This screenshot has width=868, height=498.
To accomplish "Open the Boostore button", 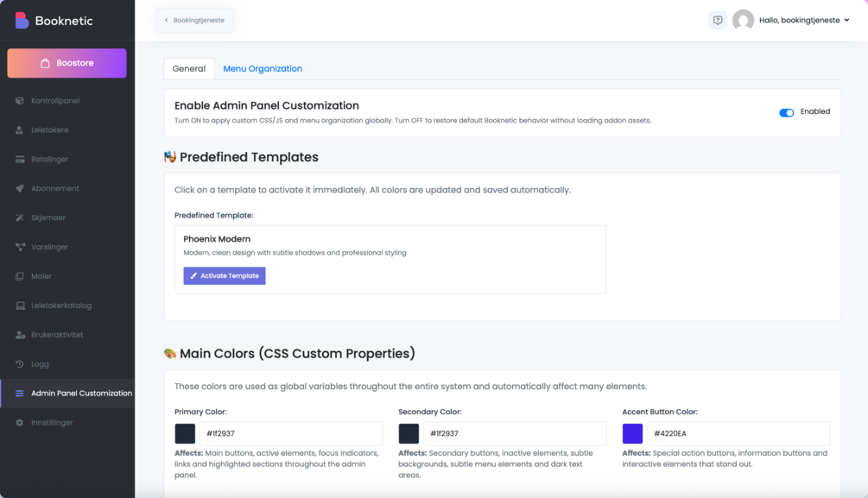I will click(67, 63).
